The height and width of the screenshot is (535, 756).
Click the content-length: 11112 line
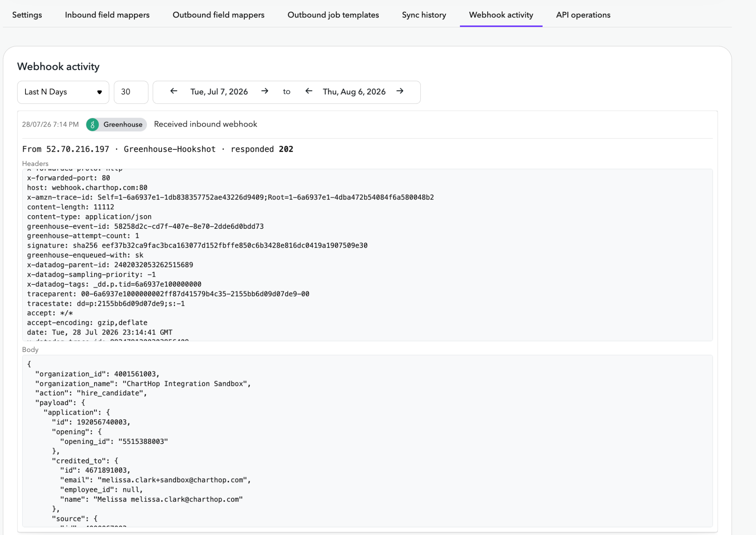tap(71, 207)
